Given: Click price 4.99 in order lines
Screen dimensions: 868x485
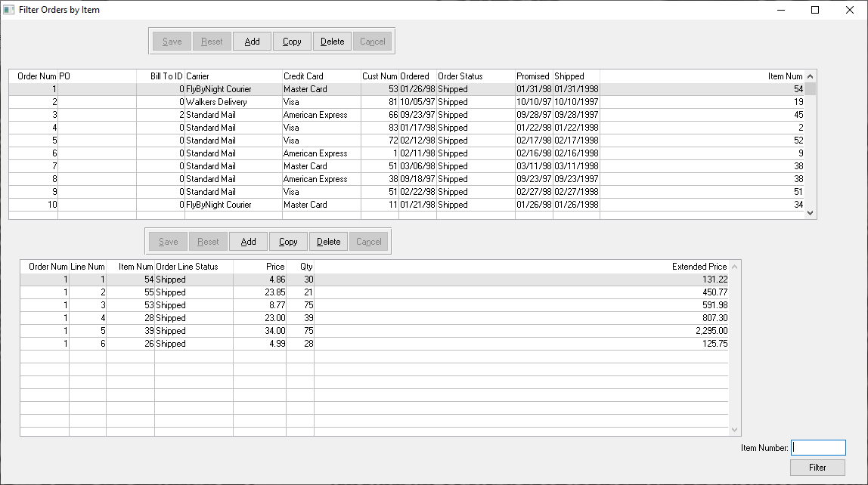Looking at the screenshot, I should click(x=259, y=344).
